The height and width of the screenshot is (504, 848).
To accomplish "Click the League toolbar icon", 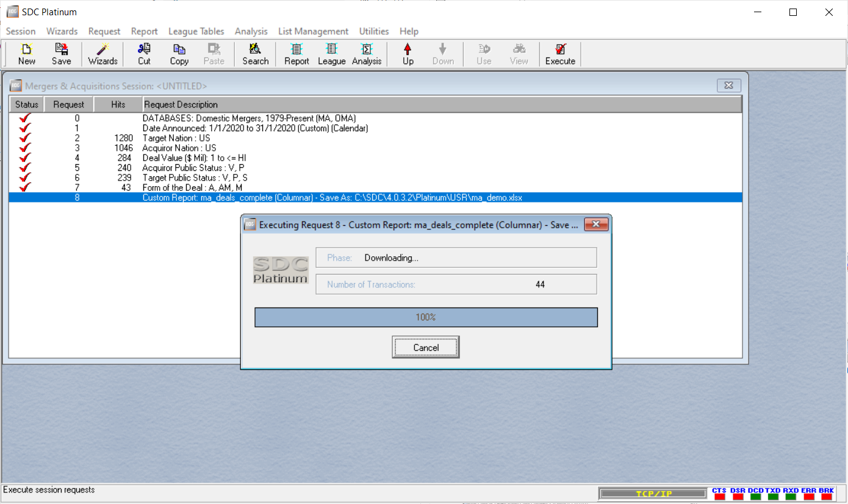I will (x=331, y=54).
